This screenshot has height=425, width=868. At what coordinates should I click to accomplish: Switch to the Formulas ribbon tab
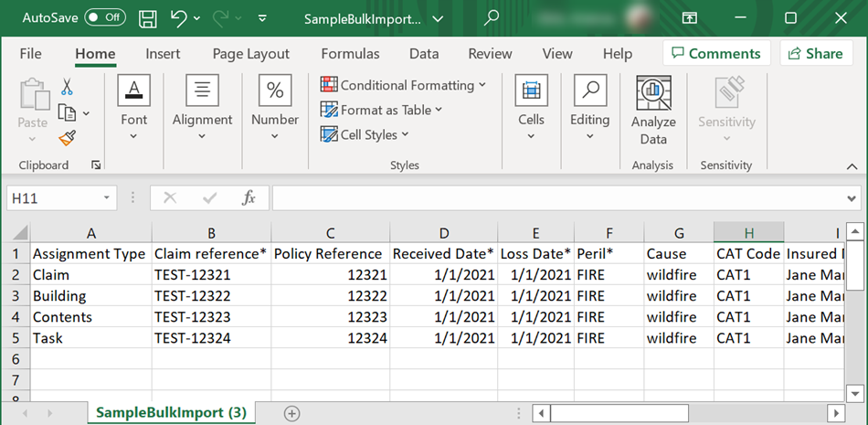[x=350, y=54]
